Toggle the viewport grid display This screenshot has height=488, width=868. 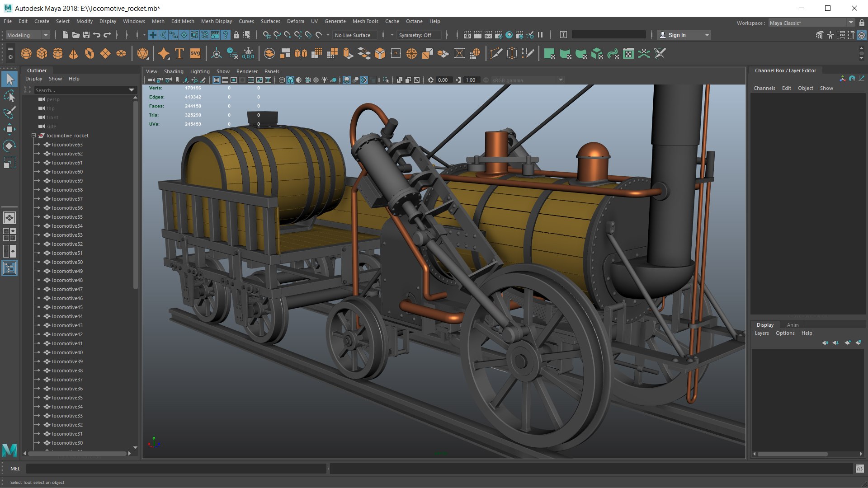coord(217,80)
